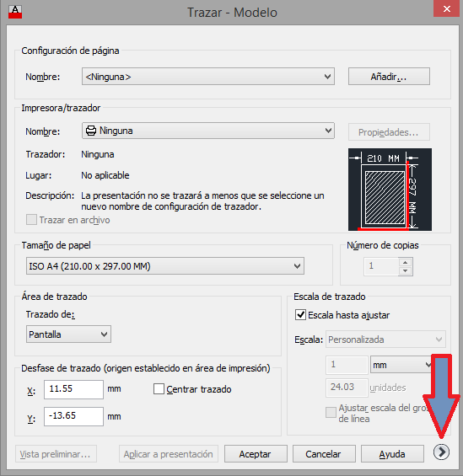Click the A4 paper preview thumbnail

[390, 190]
